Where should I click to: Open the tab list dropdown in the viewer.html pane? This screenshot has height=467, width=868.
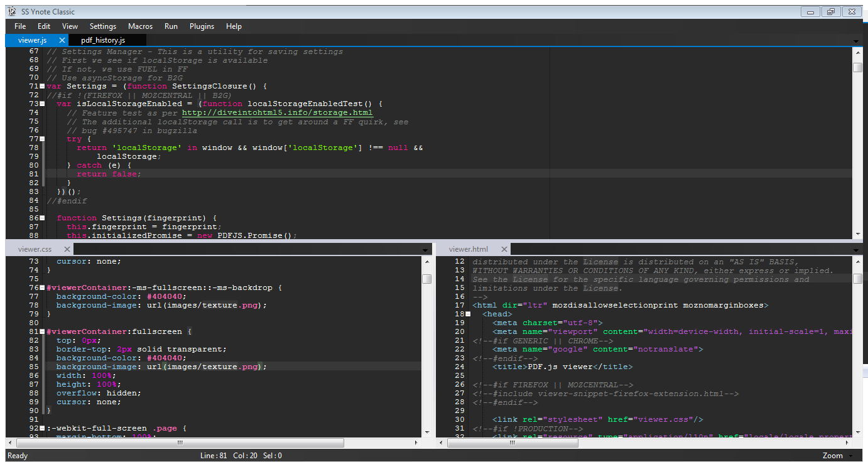(855, 249)
